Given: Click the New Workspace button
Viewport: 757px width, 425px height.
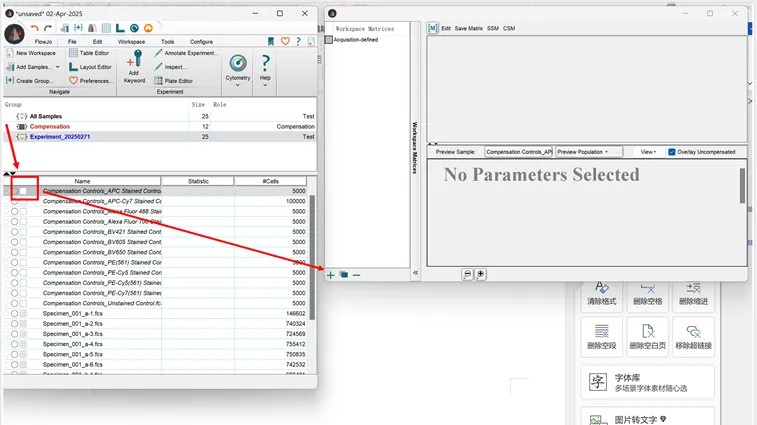Looking at the screenshot, I should 36,53.
